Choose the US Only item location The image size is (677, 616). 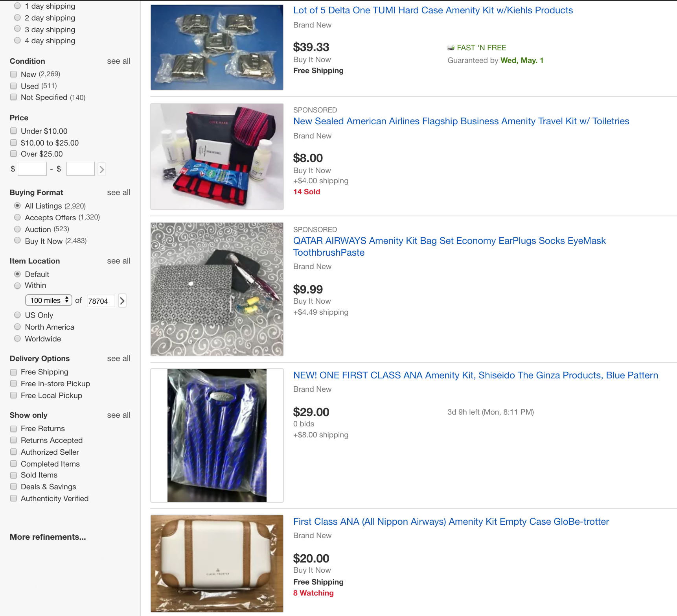tap(17, 315)
